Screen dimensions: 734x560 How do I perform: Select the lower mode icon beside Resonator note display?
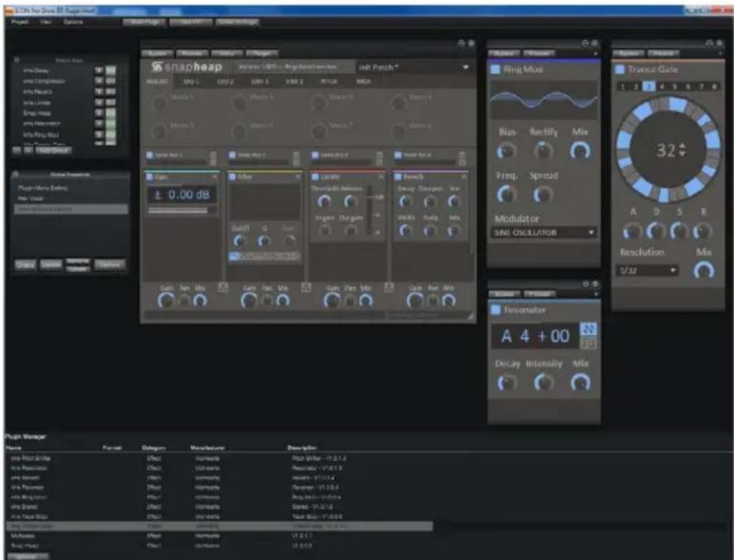coord(588,343)
